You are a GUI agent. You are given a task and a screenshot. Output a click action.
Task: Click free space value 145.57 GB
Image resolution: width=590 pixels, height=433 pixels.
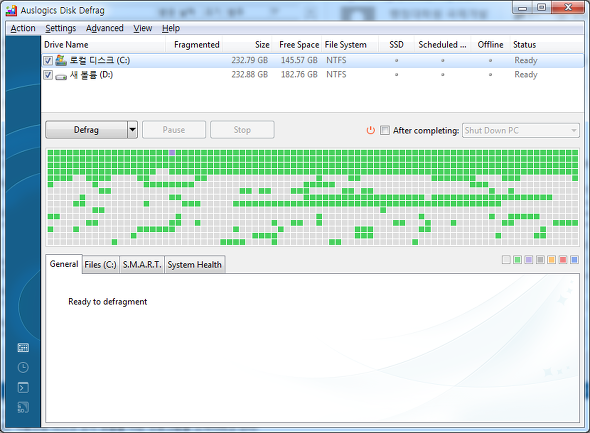299,60
